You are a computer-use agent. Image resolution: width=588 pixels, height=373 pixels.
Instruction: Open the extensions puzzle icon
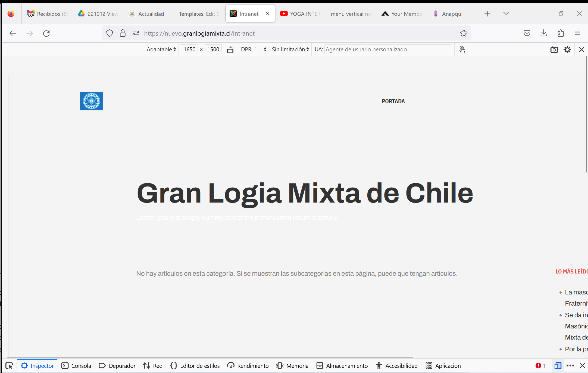coord(561,33)
